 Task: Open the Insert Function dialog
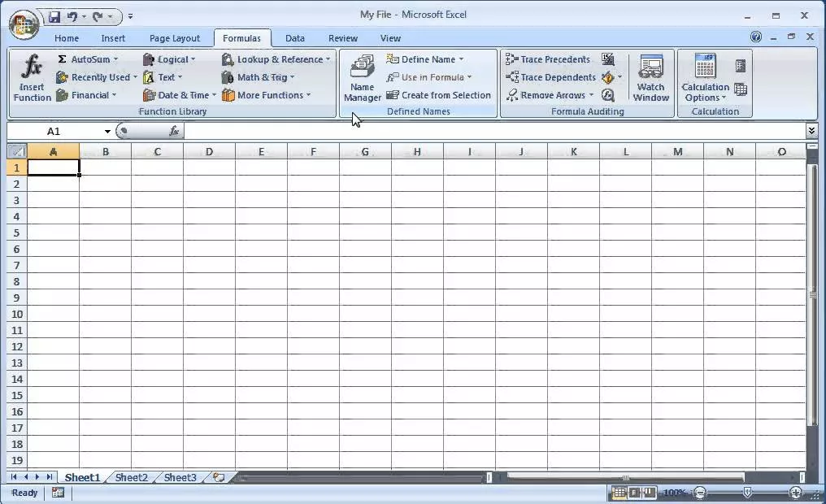click(33, 77)
